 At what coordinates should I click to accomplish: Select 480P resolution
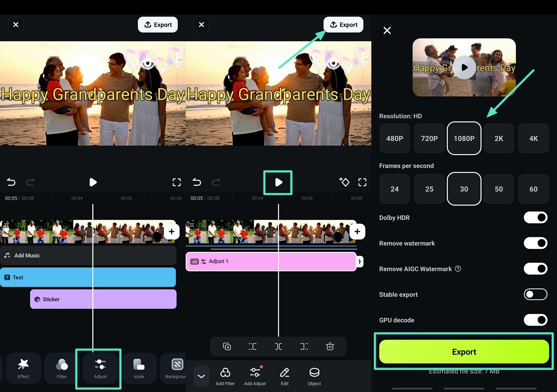pyautogui.click(x=395, y=138)
